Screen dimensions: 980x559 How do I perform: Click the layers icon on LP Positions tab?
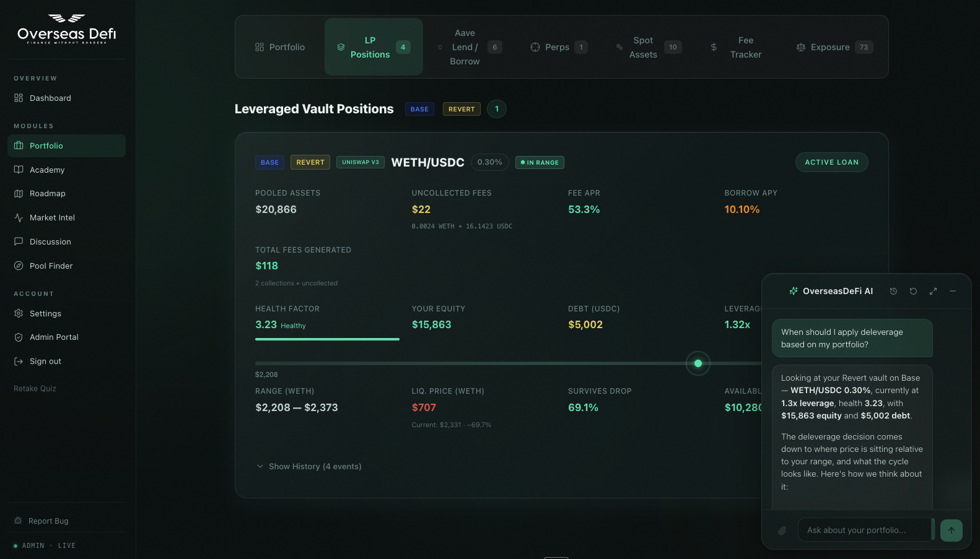pyautogui.click(x=341, y=47)
